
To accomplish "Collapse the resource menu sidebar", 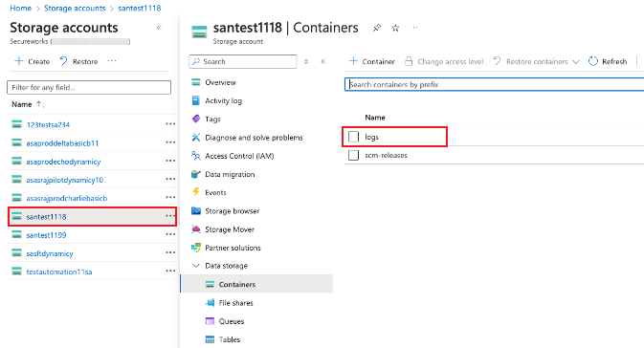I will pos(323,61).
